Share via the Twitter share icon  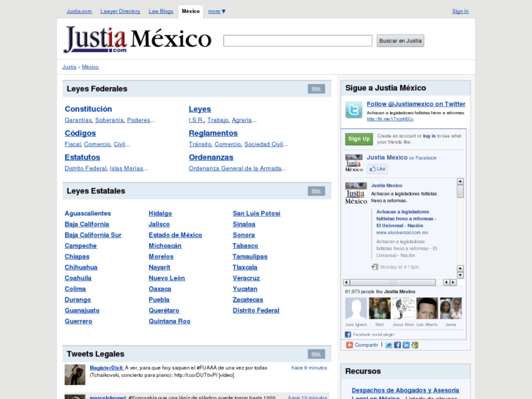point(389,345)
